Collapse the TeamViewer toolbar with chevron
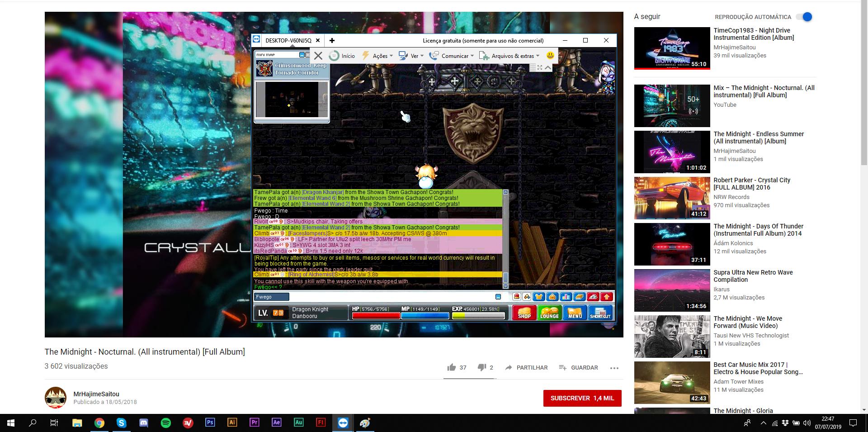This screenshot has width=868, height=432. [x=548, y=67]
